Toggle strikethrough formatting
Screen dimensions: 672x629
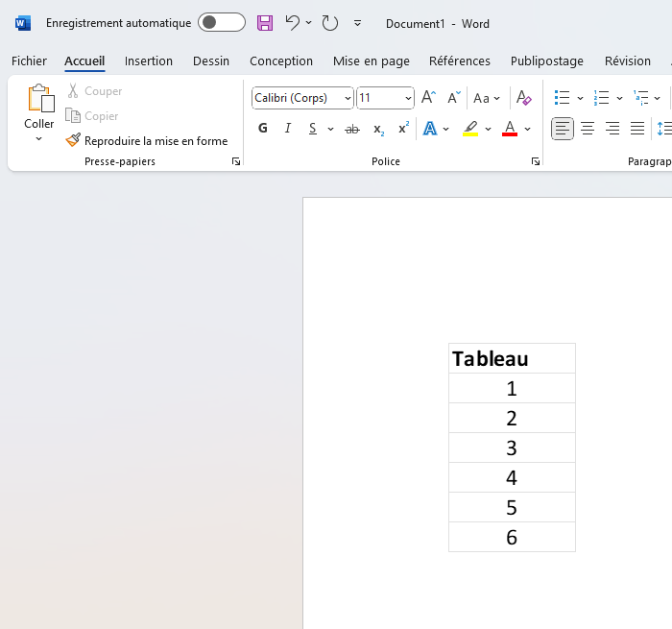(x=352, y=129)
